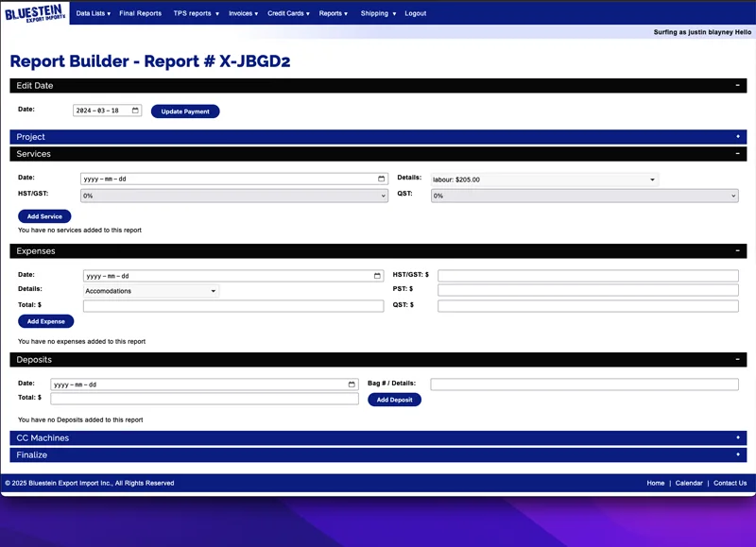Screen dimensions: 756x547
Task: Click the Add Service button
Action: click(x=44, y=216)
